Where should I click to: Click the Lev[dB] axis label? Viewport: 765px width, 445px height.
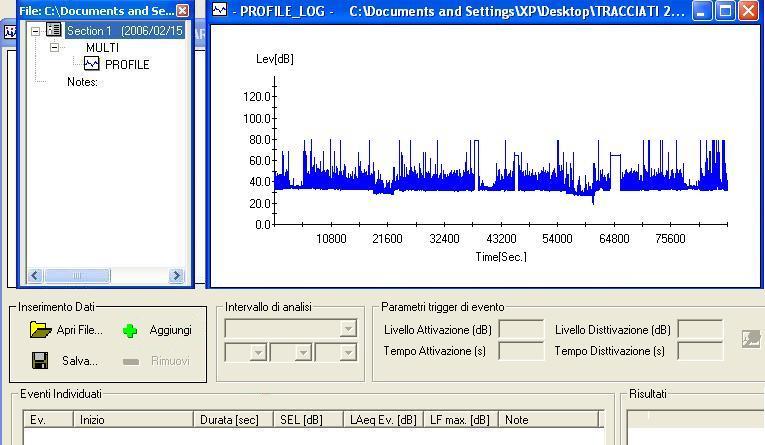pyautogui.click(x=275, y=59)
